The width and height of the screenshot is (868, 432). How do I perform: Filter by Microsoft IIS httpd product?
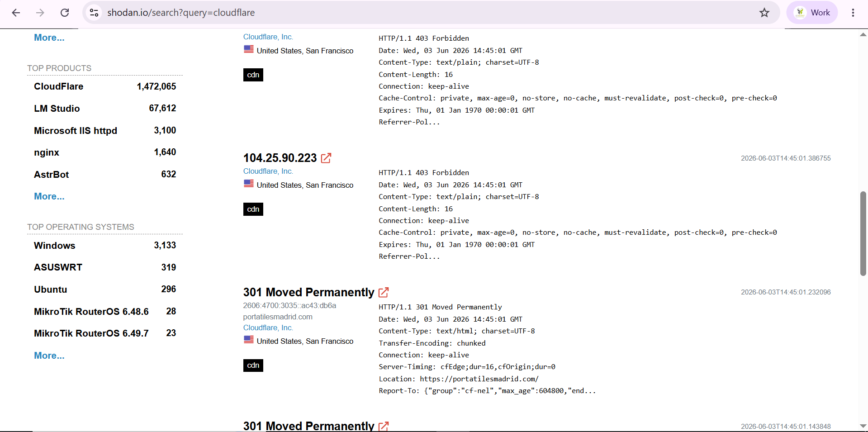click(x=76, y=131)
